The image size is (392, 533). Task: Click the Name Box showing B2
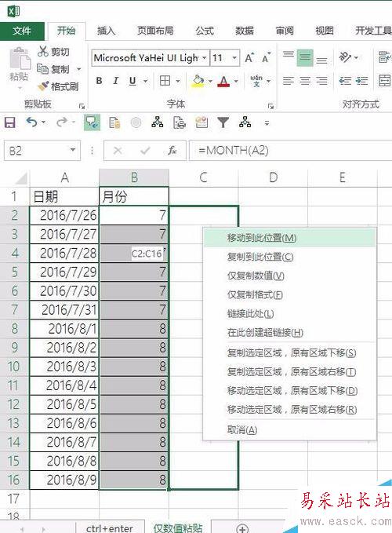pyautogui.click(x=42, y=151)
